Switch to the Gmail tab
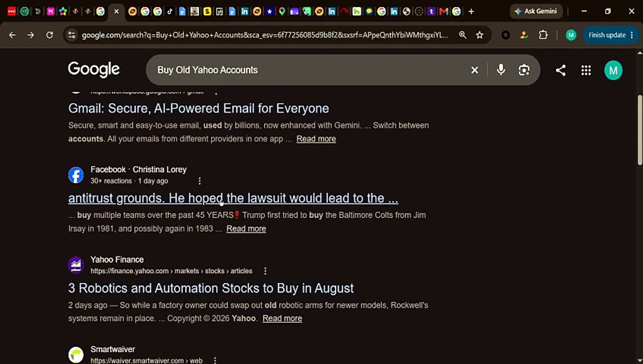This screenshot has height=364, width=643. coord(444,11)
